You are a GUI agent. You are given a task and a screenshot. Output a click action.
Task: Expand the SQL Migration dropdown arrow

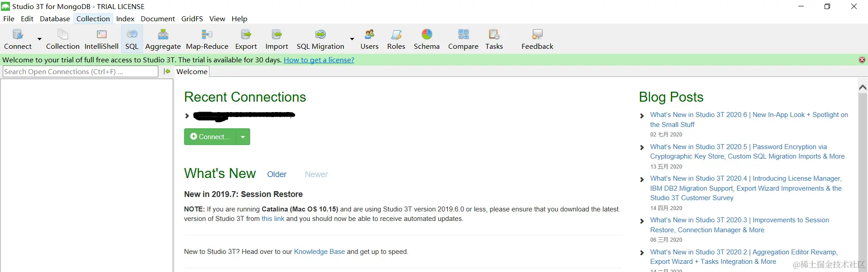352,39
